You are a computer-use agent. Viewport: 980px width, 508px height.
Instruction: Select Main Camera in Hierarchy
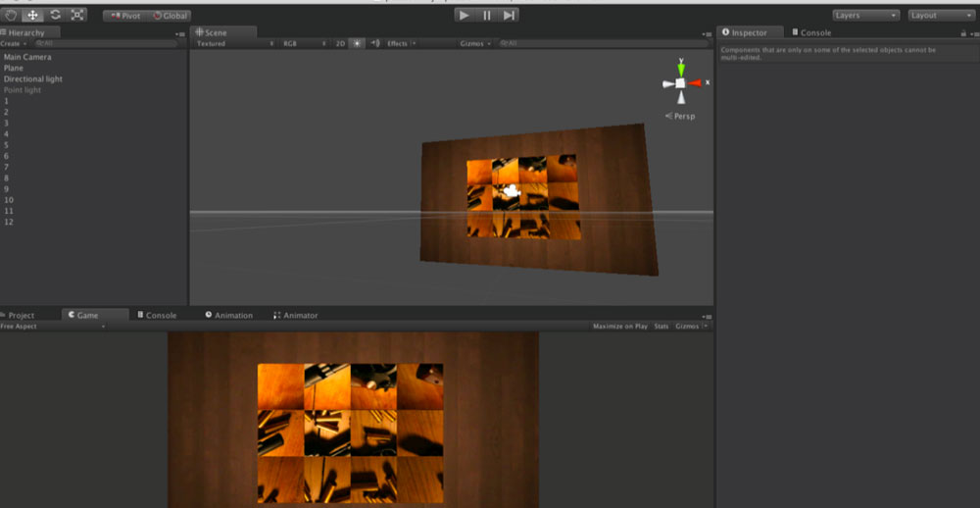point(27,57)
